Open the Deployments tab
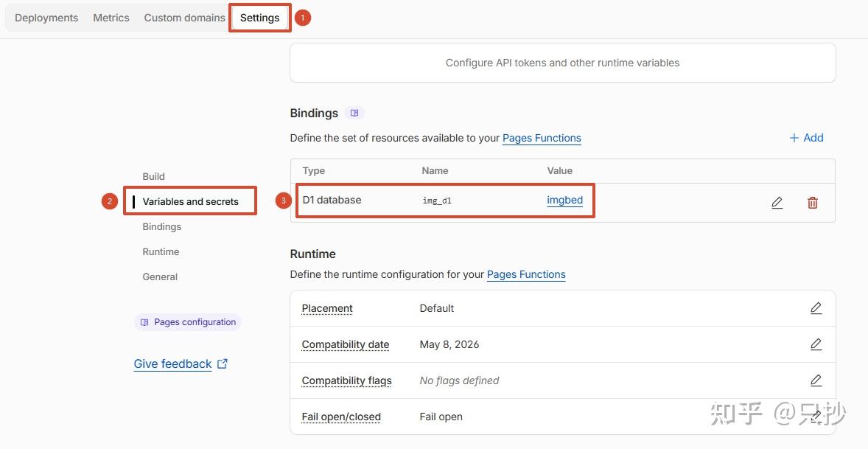The width and height of the screenshot is (868, 449). pos(46,18)
